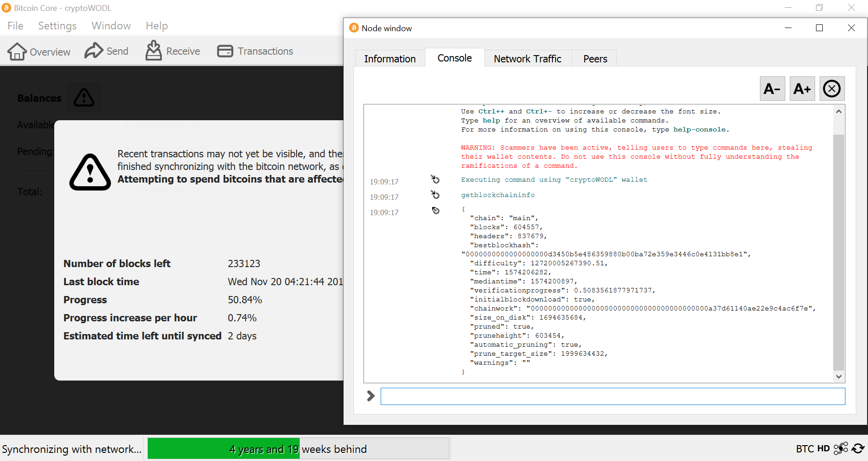
Task: Click the large warning triangle in sync overlay
Action: pyautogui.click(x=90, y=172)
